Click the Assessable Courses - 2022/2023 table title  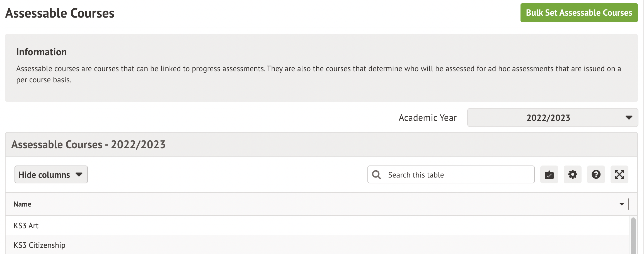click(88, 145)
